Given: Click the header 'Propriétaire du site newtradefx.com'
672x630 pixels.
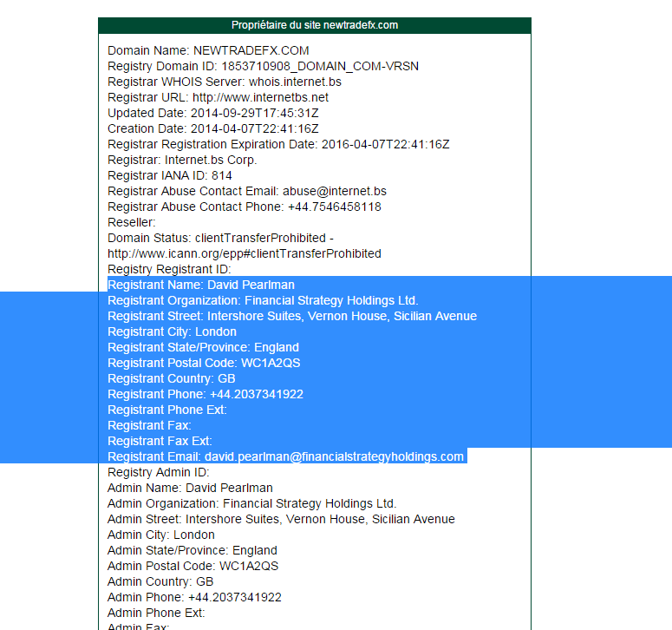Looking at the screenshot, I should pos(315,25).
